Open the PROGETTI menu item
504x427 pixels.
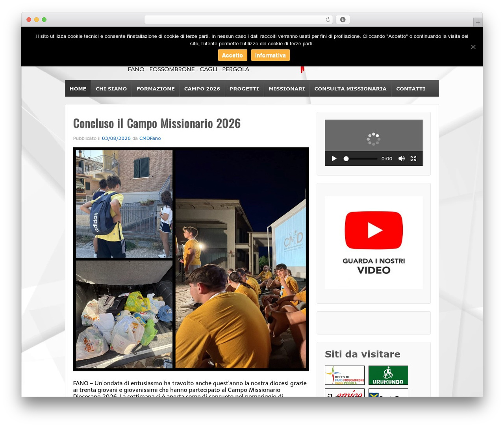coord(244,89)
